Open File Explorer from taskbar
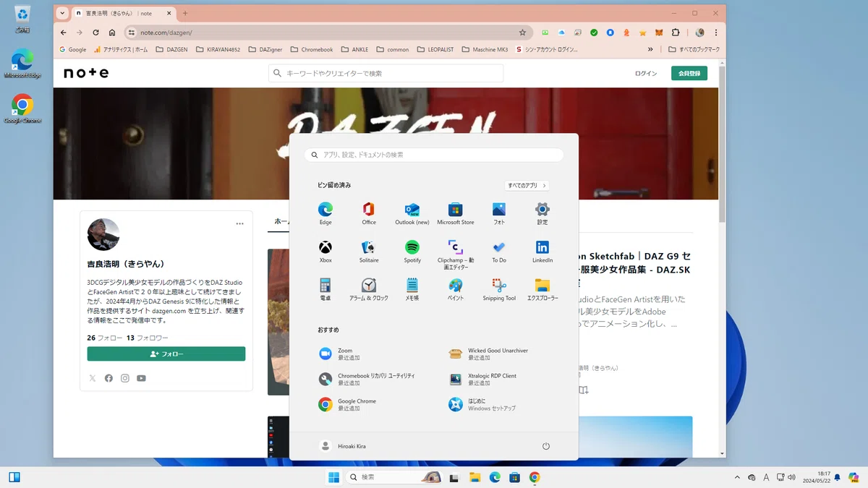 coord(475,477)
